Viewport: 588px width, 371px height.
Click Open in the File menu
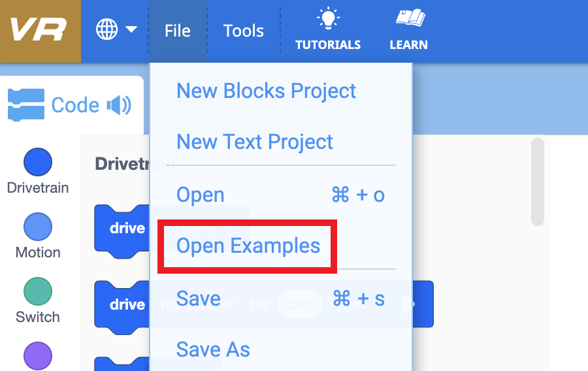coord(201,195)
